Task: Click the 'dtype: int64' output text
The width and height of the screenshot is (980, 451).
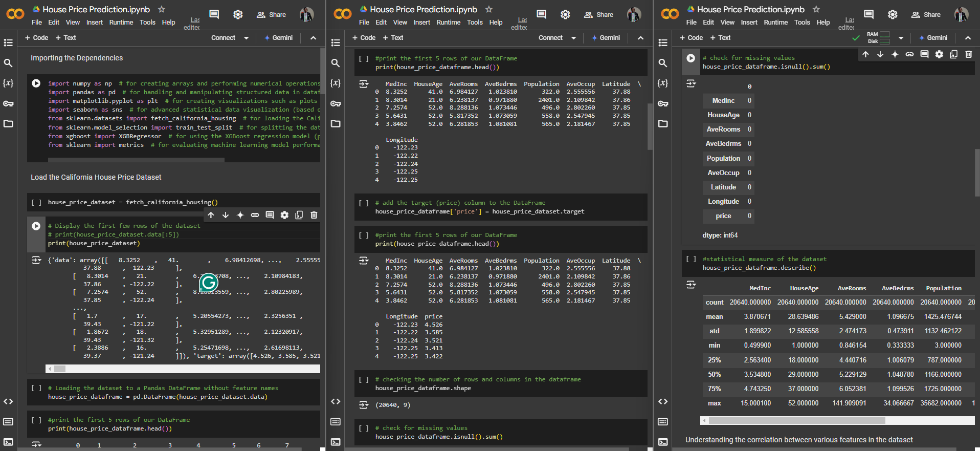Action: pos(720,235)
